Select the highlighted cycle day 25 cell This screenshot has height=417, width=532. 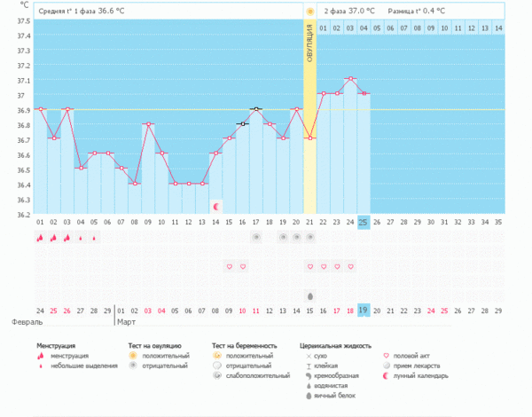point(364,222)
